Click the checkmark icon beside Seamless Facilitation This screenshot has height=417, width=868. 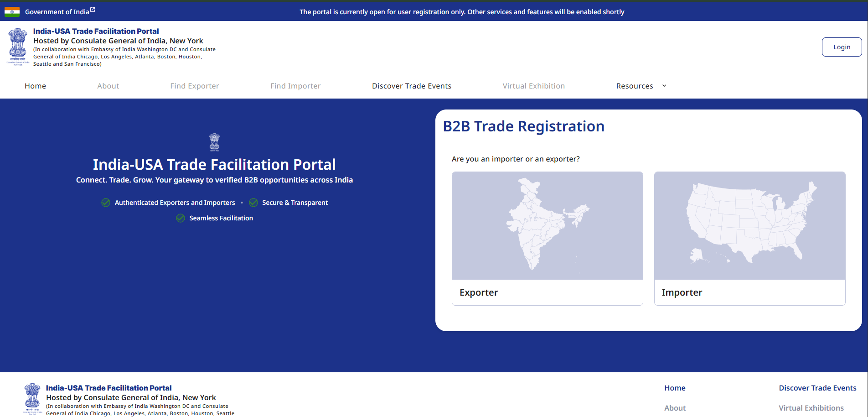tap(181, 218)
